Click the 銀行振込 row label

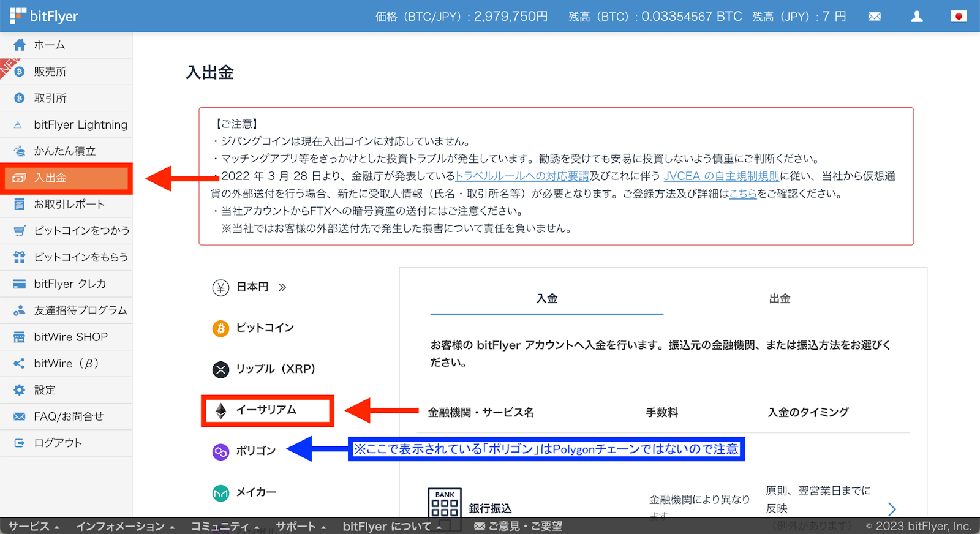[x=490, y=509]
